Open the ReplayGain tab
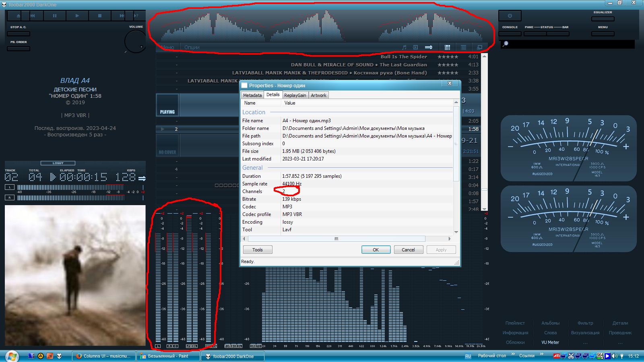The image size is (644, 362). click(295, 95)
